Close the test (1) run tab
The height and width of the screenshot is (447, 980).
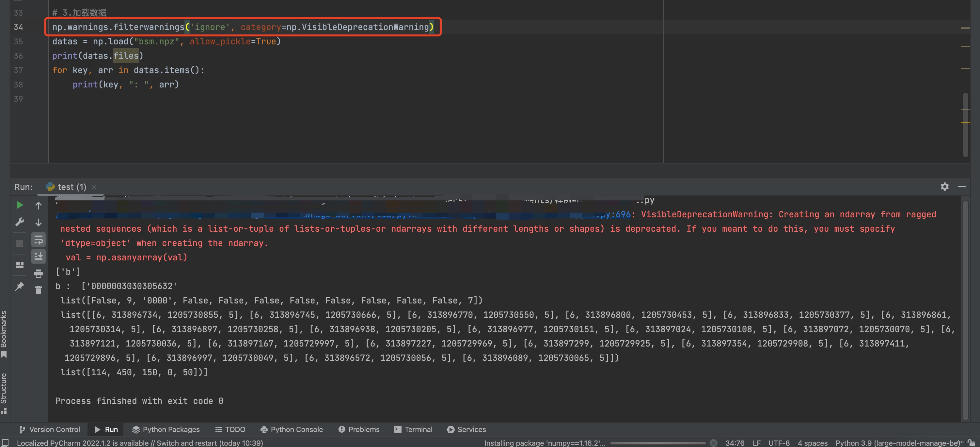coord(94,187)
